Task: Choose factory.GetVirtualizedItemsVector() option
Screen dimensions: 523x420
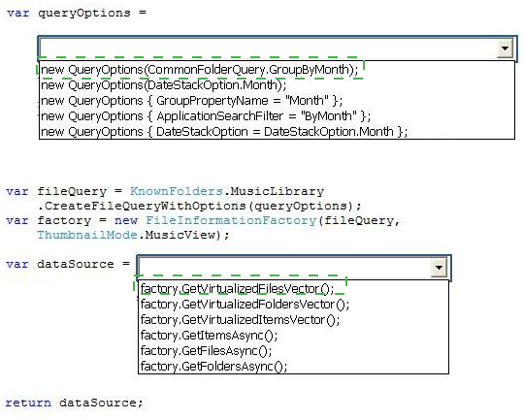Action: tap(240, 320)
